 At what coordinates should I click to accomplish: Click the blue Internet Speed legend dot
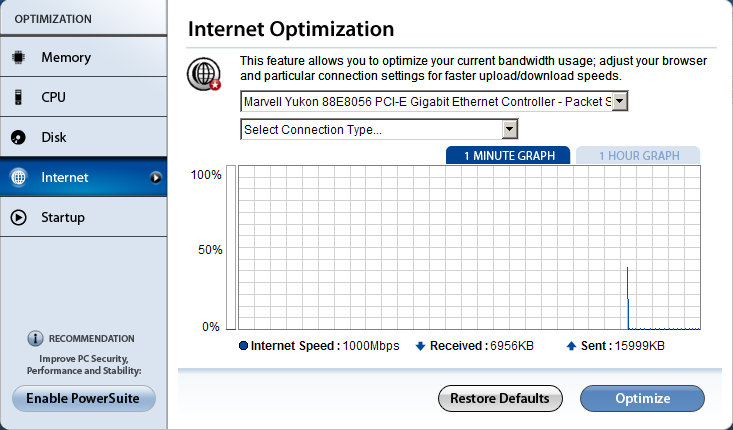pos(243,346)
